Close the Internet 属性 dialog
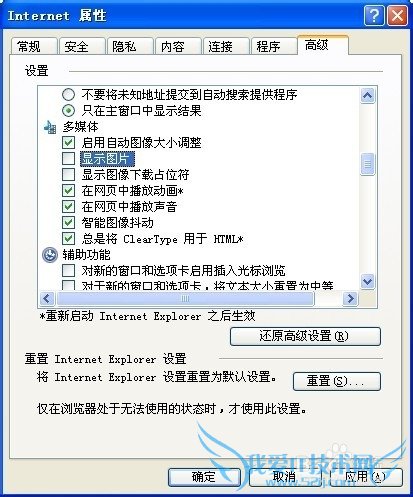This screenshot has width=413, height=497. 397,16
